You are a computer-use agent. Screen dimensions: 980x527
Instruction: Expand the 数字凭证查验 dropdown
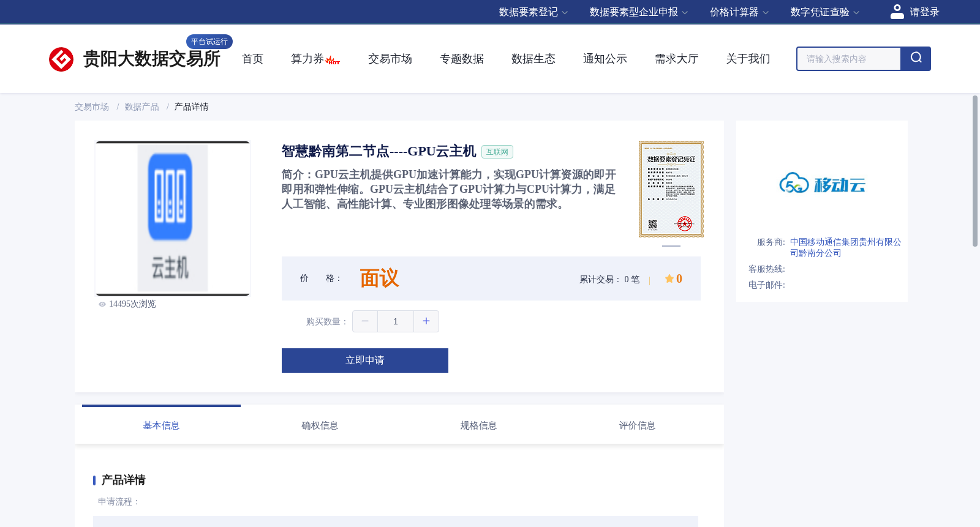pyautogui.click(x=825, y=12)
